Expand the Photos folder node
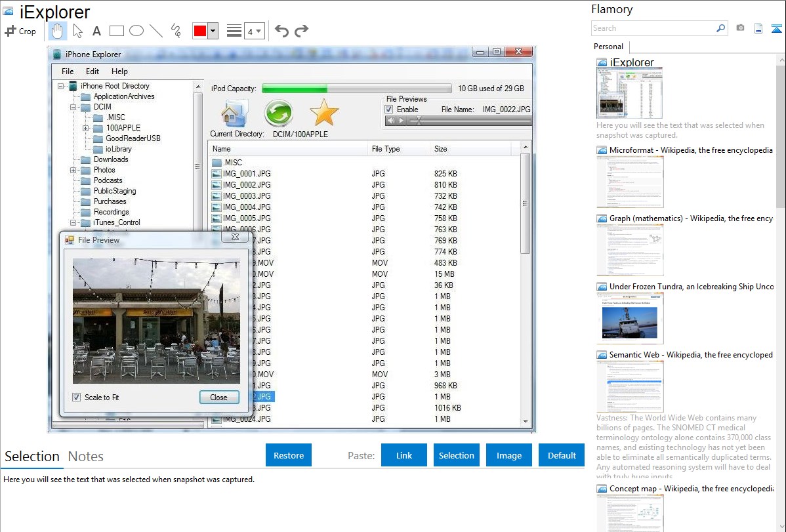This screenshot has height=532, width=786. [73, 170]
